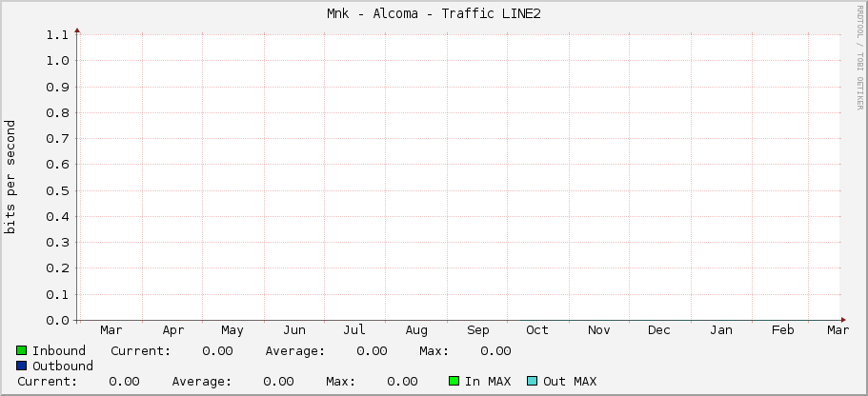The height and width of the screenshot is (396, 868).
Task: Click the 0.9 value on the y-axis
Action: (57, 87)
